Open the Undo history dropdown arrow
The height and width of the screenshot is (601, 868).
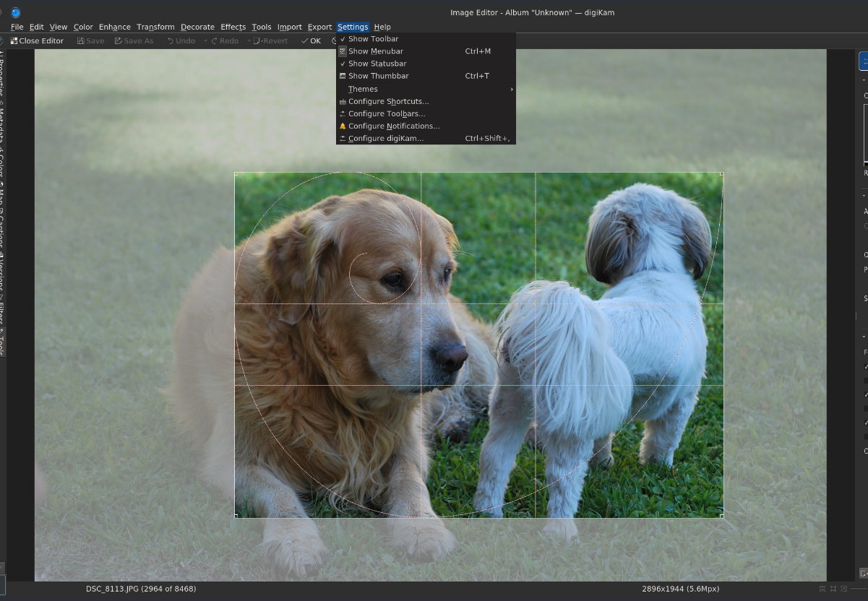click(206, 40)
